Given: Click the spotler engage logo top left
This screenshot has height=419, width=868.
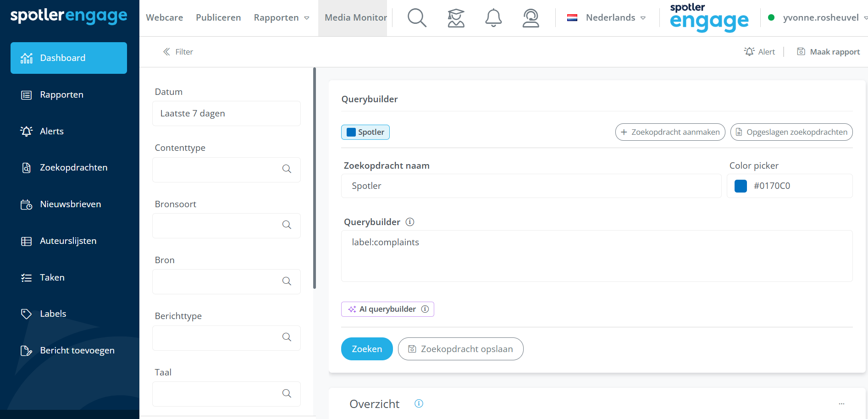Looking at the screenshot, I should [x=69, y=16].
